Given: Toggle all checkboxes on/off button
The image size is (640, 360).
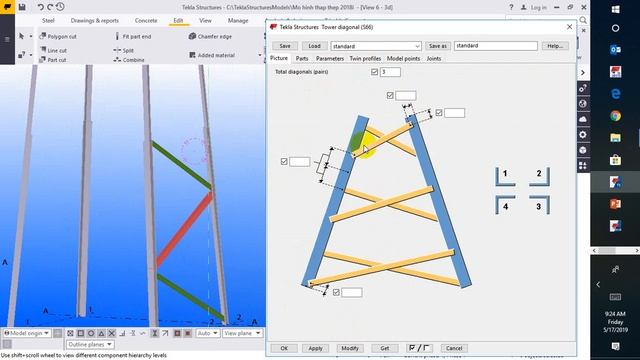Looking at the screenshot, I should tap(419, 348).
